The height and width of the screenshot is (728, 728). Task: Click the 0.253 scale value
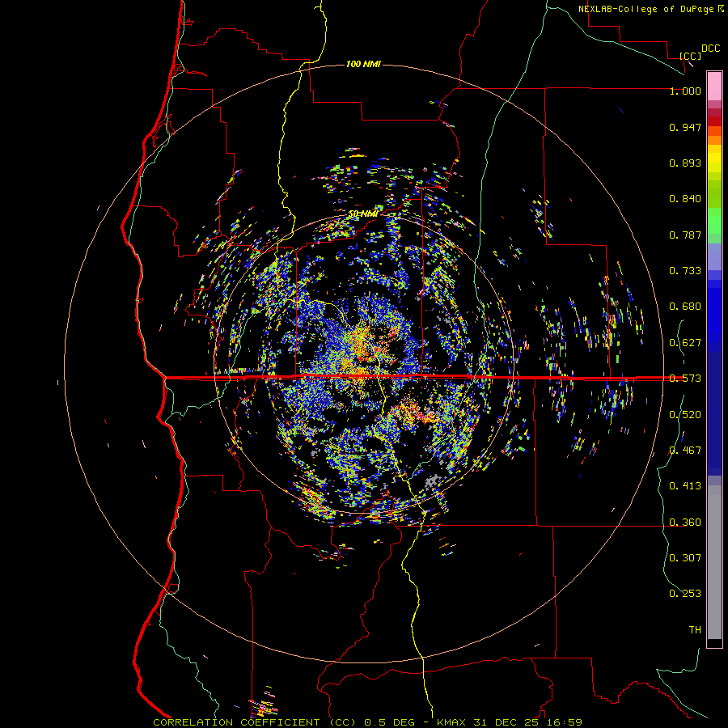(685, 594)
